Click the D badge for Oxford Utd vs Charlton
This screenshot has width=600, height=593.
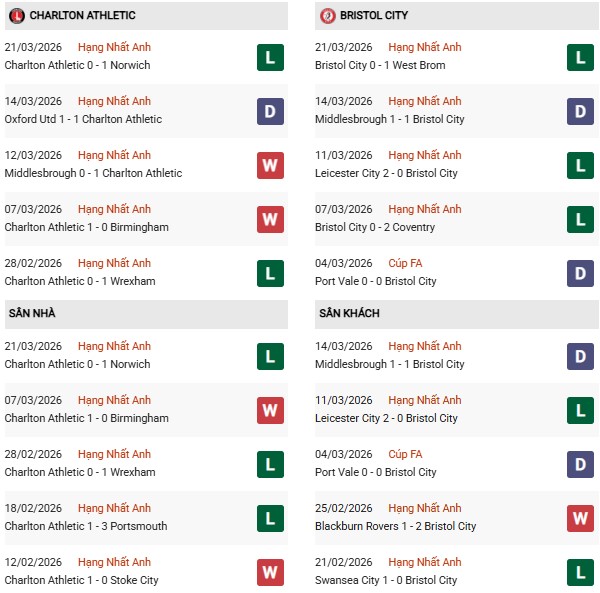point(270,111)
